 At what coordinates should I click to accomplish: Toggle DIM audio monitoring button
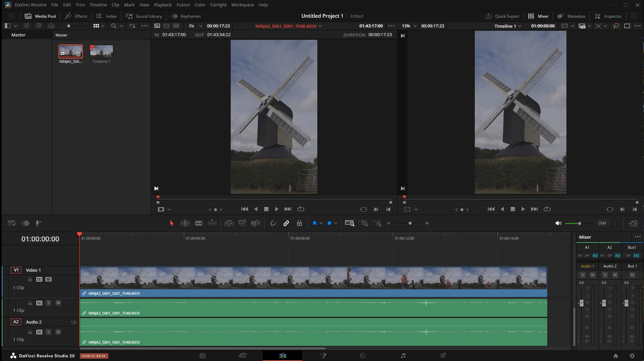pos(602,223)
